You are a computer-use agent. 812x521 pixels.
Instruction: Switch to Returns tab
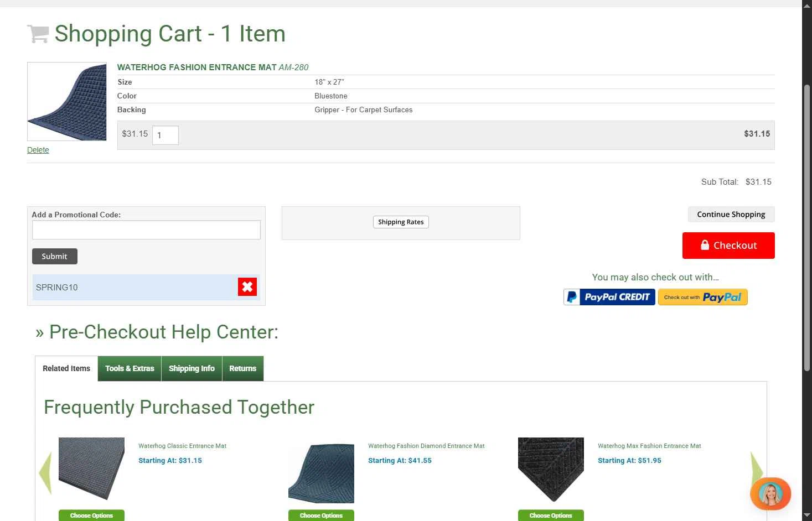point(243,368)
